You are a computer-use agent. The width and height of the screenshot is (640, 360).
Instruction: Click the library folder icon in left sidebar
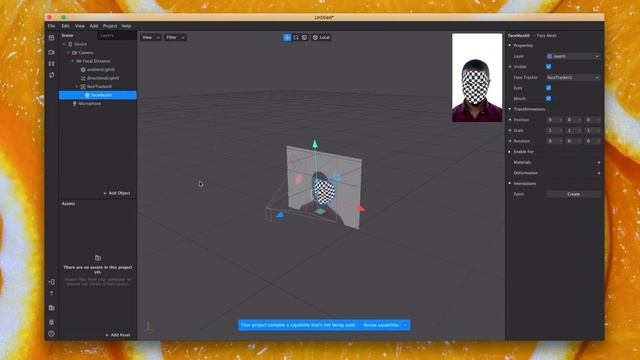[51, 308]
